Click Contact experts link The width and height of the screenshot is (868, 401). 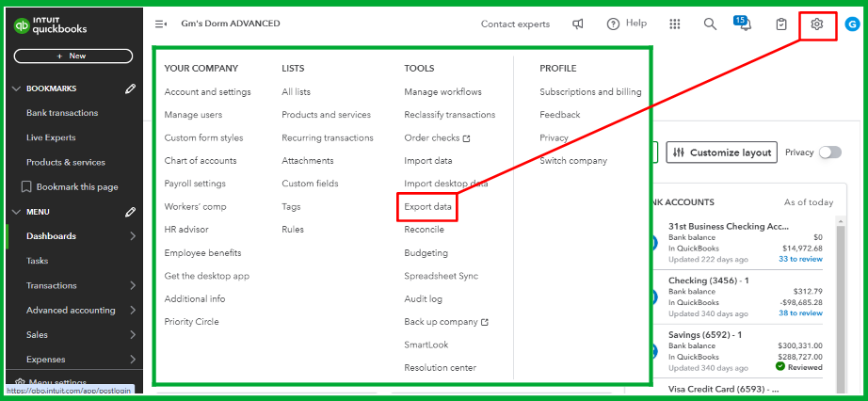pos(515,24)
